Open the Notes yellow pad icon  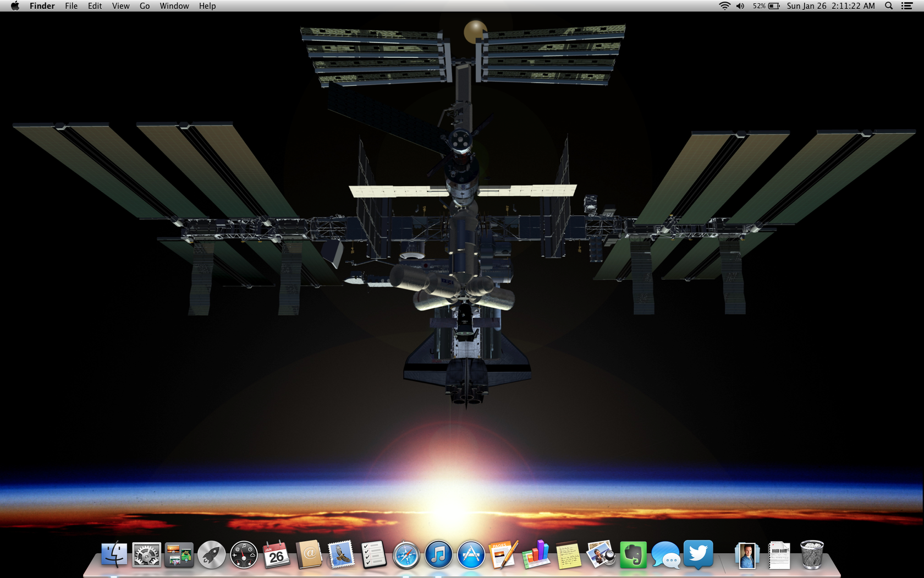point(568,555)
